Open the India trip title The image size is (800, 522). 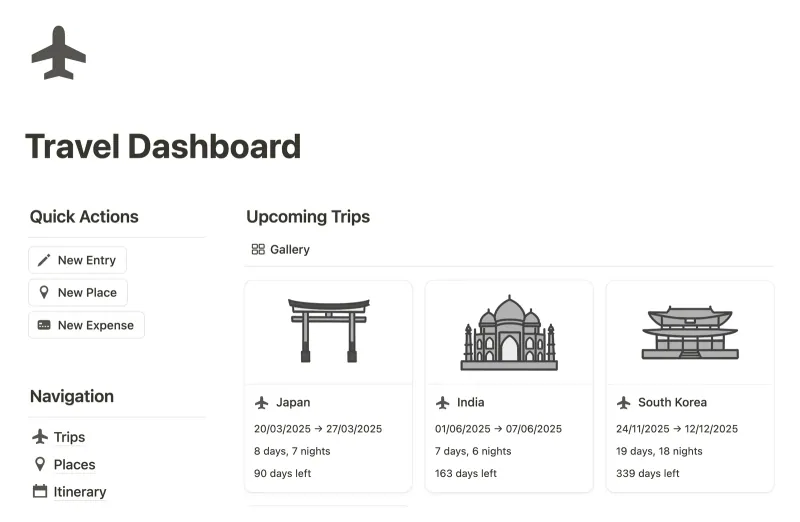(470, 403)
